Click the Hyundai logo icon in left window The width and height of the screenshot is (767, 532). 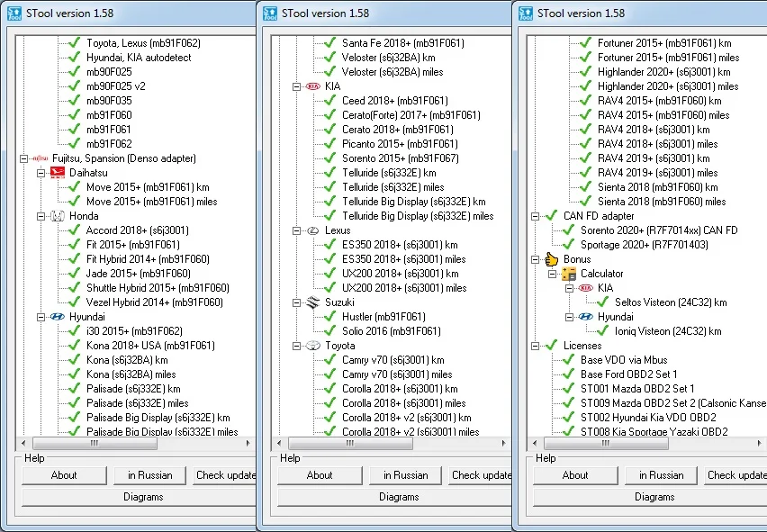[x=58, y=316]
